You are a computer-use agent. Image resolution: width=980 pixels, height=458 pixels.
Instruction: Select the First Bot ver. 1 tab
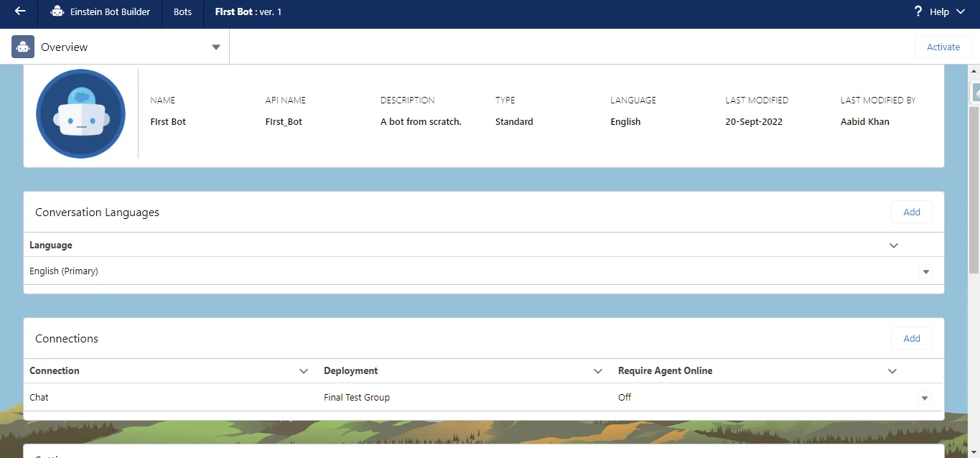[248, 12]
